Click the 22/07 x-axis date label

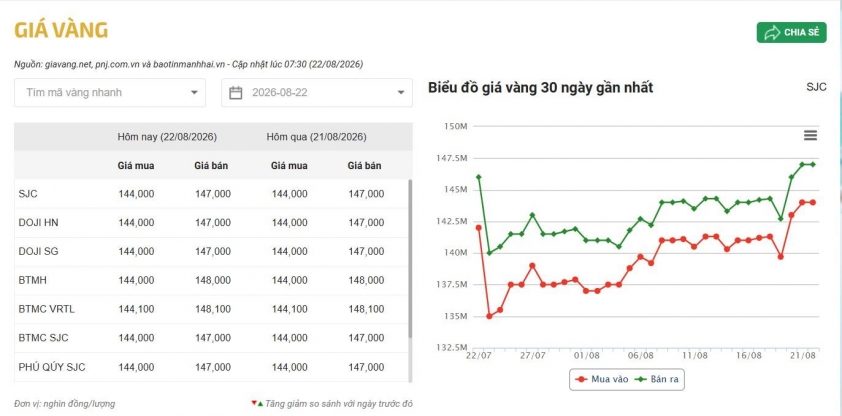point(478,356)
